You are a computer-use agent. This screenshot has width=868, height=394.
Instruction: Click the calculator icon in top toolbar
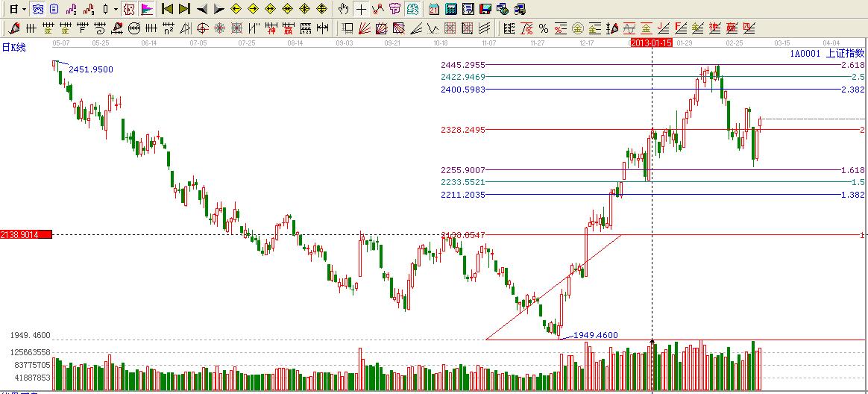point(451,9)
